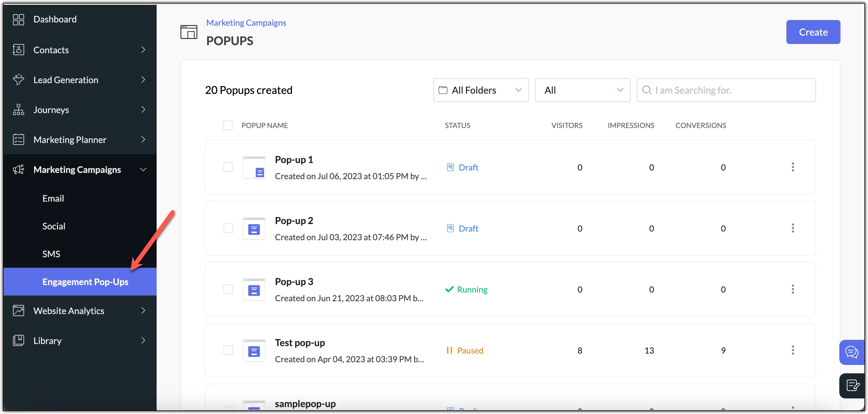Click the Test pop-up visitors value 8
The image size is (868, 414).
[x=580, y=350]
